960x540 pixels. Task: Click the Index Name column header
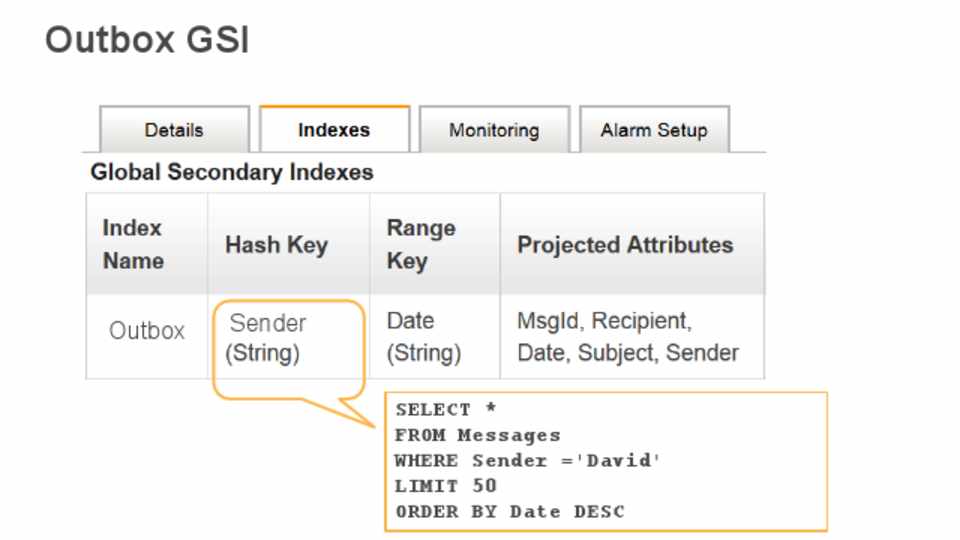click(133, 244)
